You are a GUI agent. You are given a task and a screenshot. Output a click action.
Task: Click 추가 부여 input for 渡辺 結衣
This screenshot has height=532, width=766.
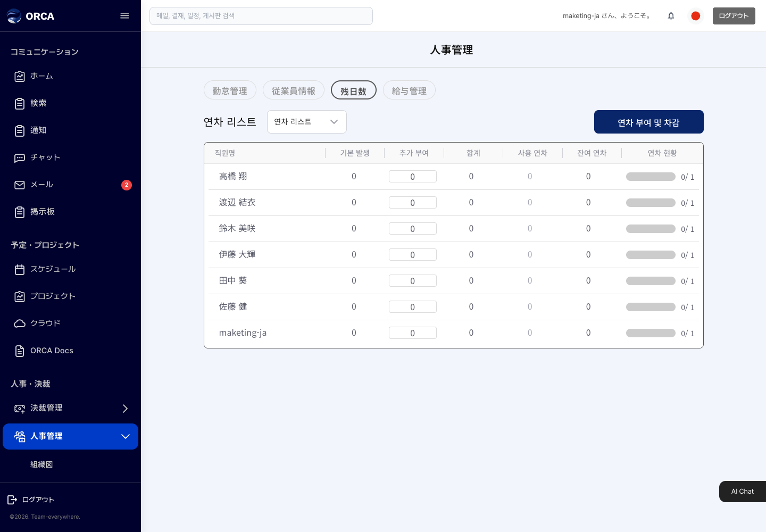click(x=413, y=203)
